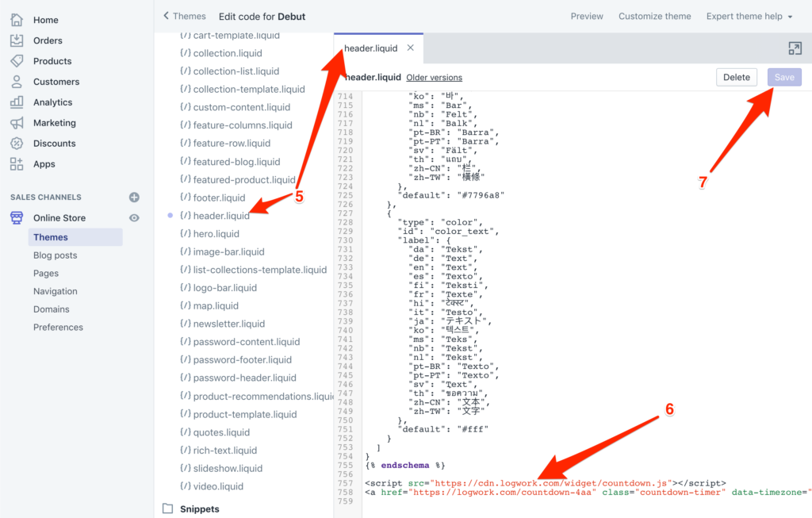Click the Delete button
This screenshot has height=518, width=812.
[x=736, y=77]
